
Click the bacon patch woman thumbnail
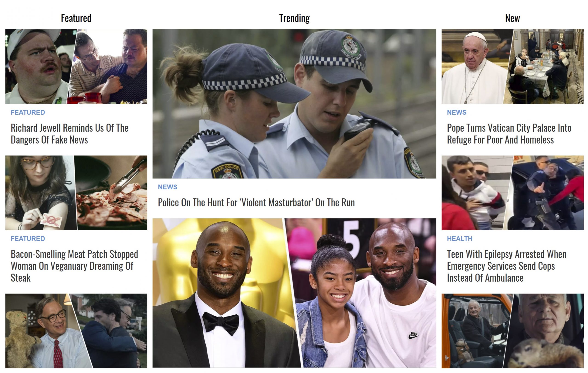point(76,193)
